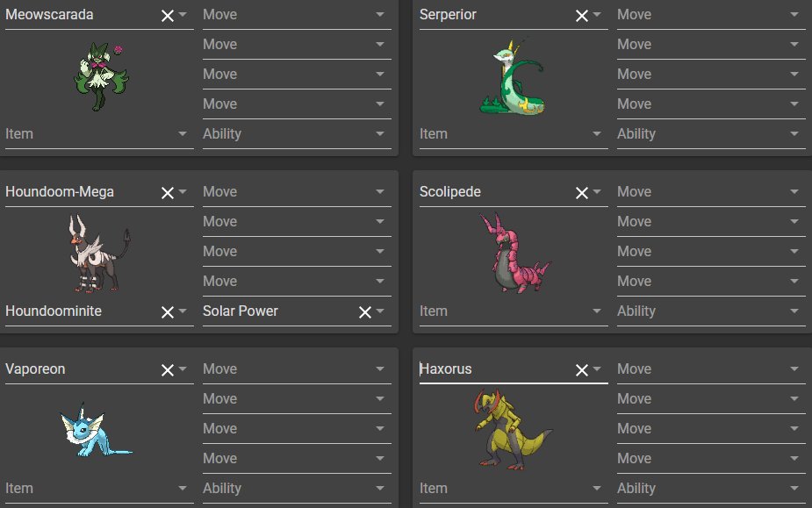Screen dimensions: 812x508
Task: Click the Haxorus sprite image
Action: pyautogui.click(x=513, y=429)
